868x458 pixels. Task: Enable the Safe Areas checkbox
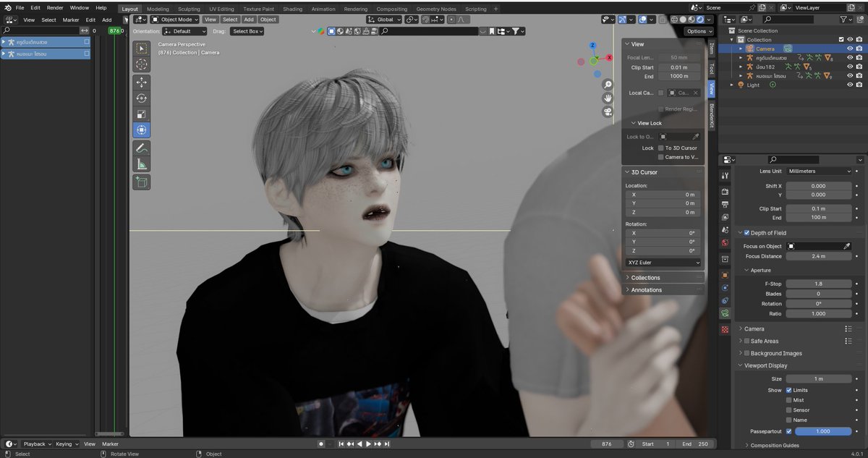747,341
